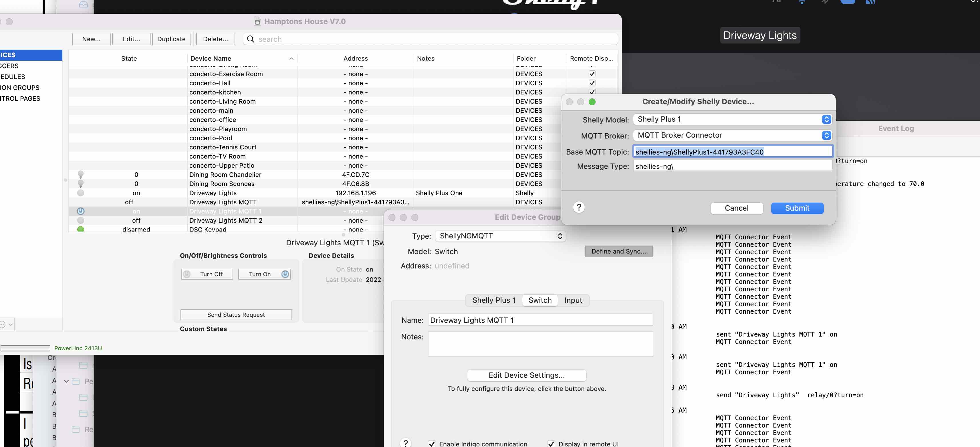The height and width of the screenshot is (447, 980).
Task: Click the Driveway Lights label in Shelly window
Action: tap(760, 35)
